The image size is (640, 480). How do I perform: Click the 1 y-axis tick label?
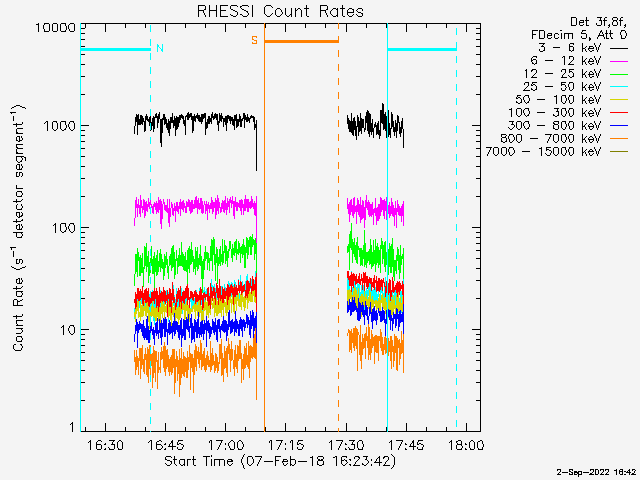click(x=72, y=427)
